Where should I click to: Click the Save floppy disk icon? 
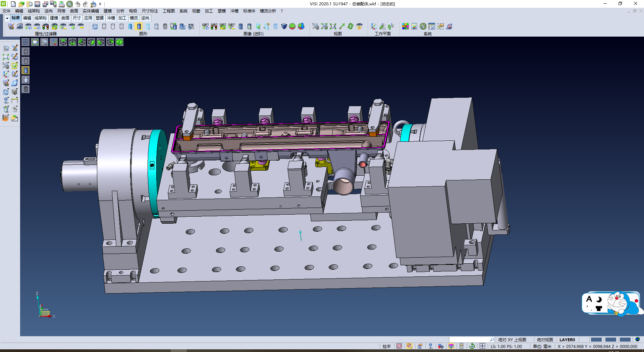pyautogui.click(x=37, y=4)
